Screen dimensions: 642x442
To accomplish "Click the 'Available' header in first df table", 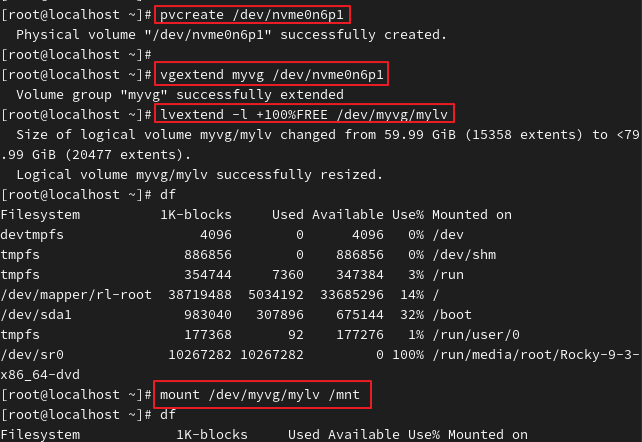I will tap(348, 214).
